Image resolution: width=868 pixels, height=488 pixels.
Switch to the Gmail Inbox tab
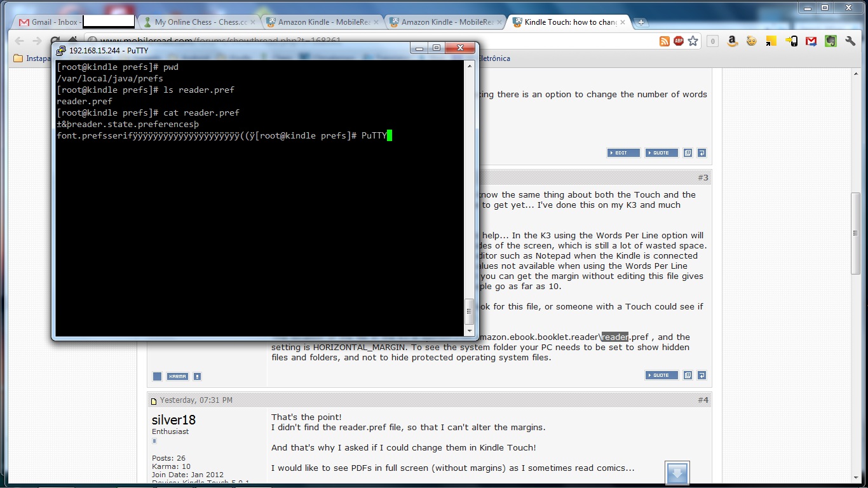pyautogui.click(x=74, y=22)
